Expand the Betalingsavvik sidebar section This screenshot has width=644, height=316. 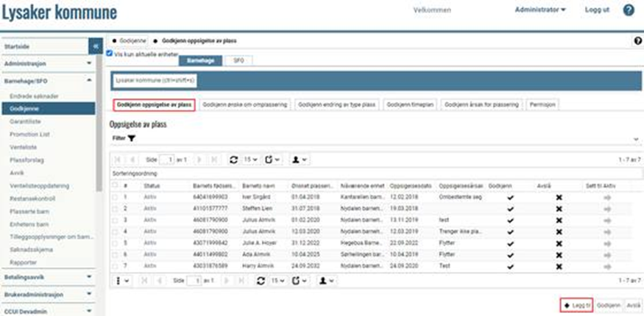pyautogui.click(x=48, y=278)
